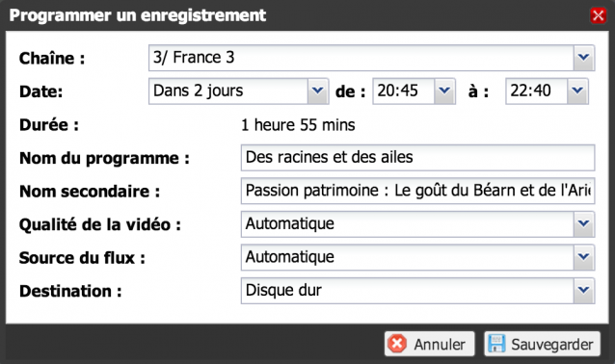Viewport: 615px width, 364px height.
Task: Click the Nom secondaire text field
Action: tap(418, 192)
